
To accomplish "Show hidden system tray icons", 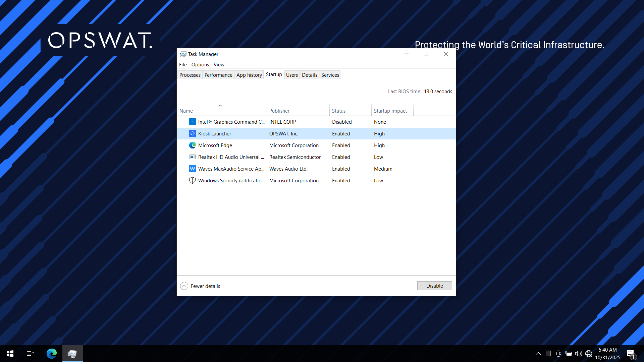I will pos(538,354).
